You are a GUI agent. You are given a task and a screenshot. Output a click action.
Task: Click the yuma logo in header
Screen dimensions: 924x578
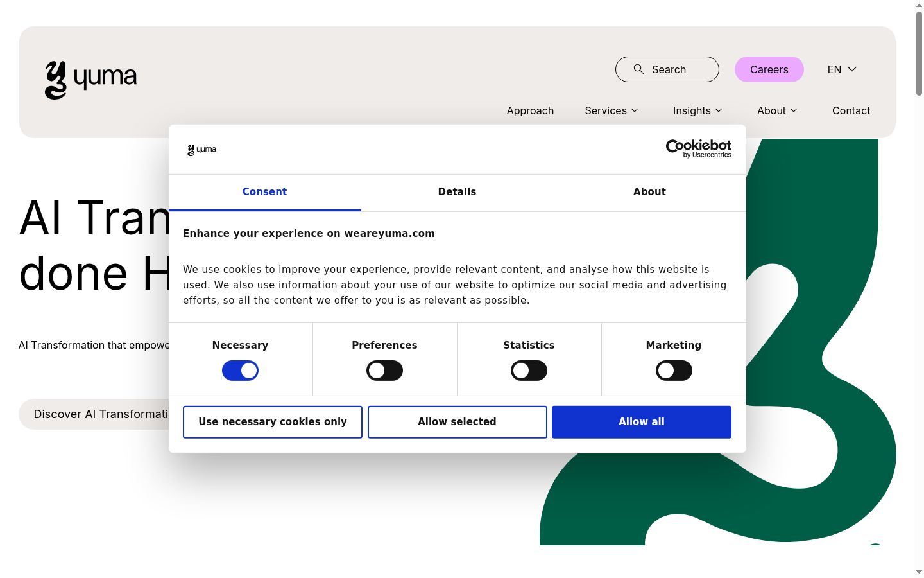pyautogui.click(x=90, y=80)
